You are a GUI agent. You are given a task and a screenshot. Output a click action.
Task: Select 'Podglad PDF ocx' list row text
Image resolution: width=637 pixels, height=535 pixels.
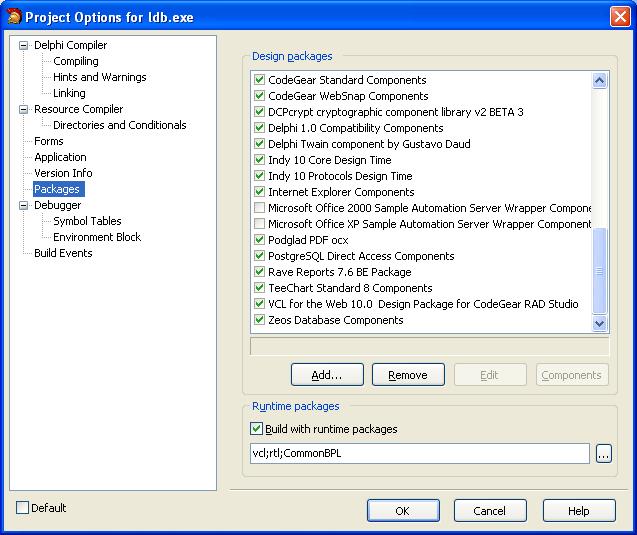click(x=308, y=240)
